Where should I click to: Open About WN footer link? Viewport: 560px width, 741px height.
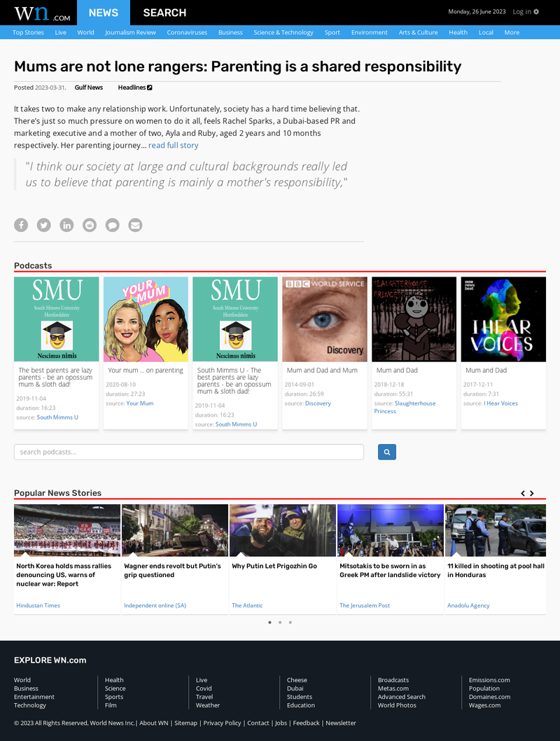pos(154,723)
